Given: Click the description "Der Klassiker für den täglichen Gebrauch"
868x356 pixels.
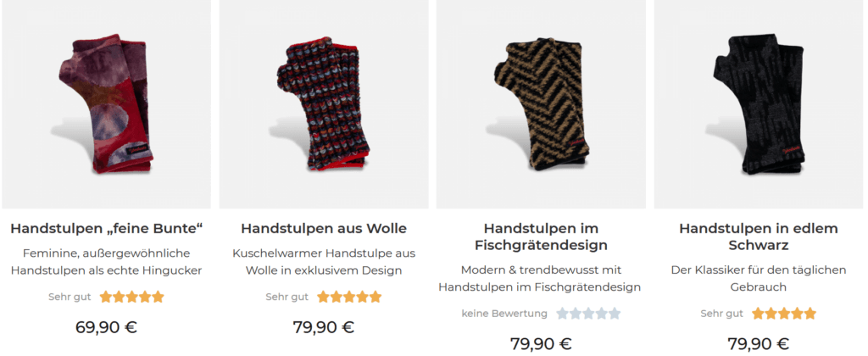Looking at the screenshot, I should (x=758, y=278).
